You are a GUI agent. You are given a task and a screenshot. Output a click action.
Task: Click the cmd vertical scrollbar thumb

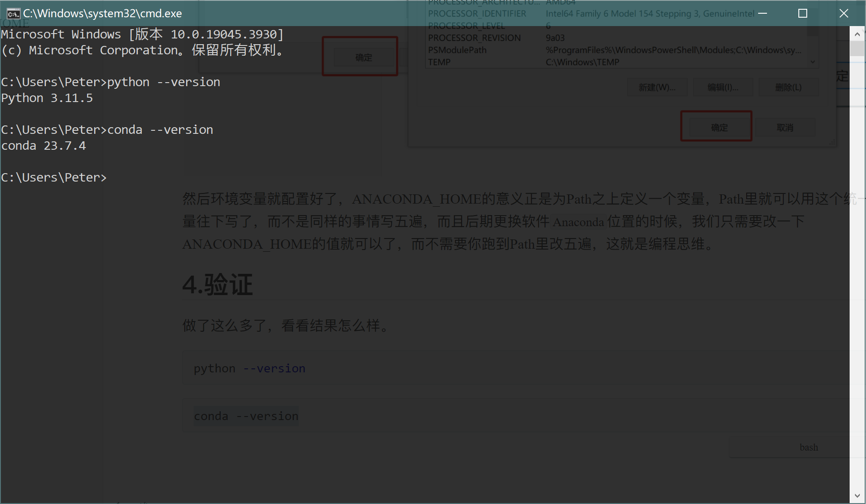pyautogui.click(x=857, y=49)
